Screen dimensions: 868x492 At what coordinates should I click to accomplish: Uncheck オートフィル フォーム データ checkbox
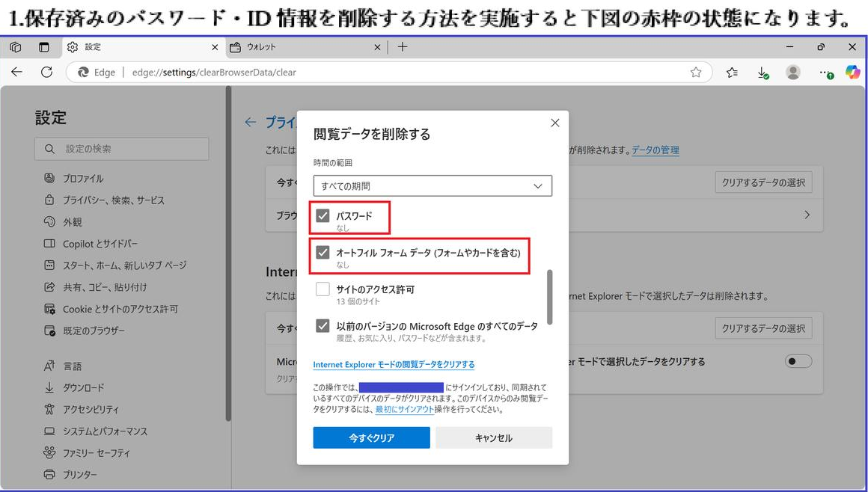click(323, 253)
